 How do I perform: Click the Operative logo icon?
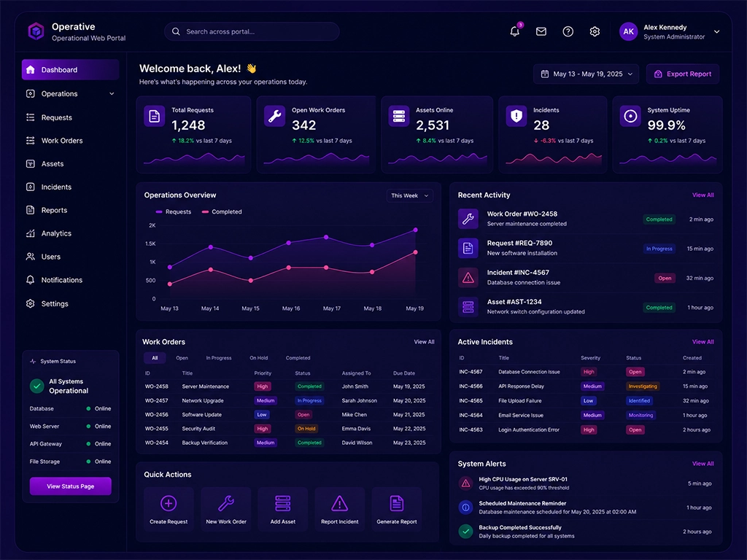point(36,31)
